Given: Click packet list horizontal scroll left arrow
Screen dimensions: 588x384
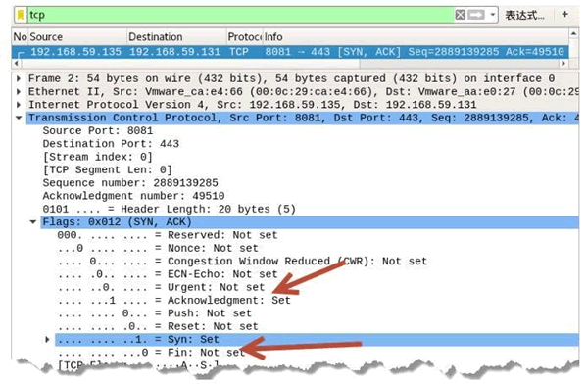Looking at the screenshot, I should pyautogui.click(x=16, y=64).
